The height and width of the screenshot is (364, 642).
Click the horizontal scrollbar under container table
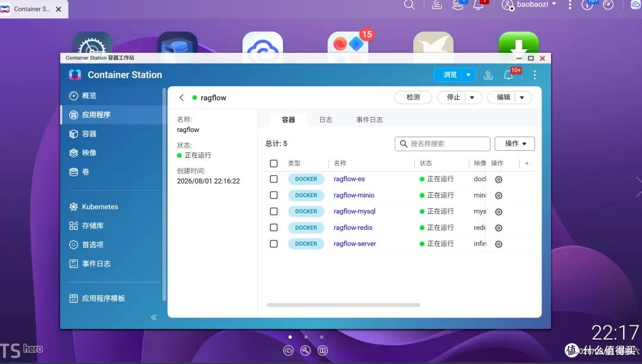pos(343,305)
